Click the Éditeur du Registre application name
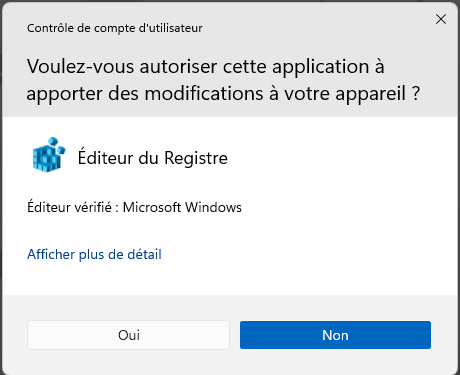 [153, 158]
